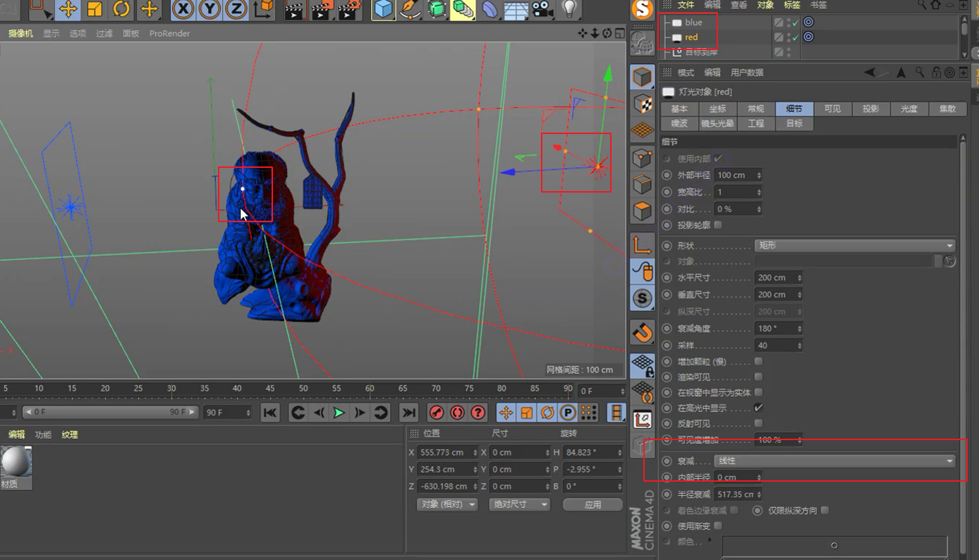Image resolution: width=979 pixels, height=560 pixels.
Task: Toggle the blue light's enable checkmark
Action: click(x=795, y=23)
